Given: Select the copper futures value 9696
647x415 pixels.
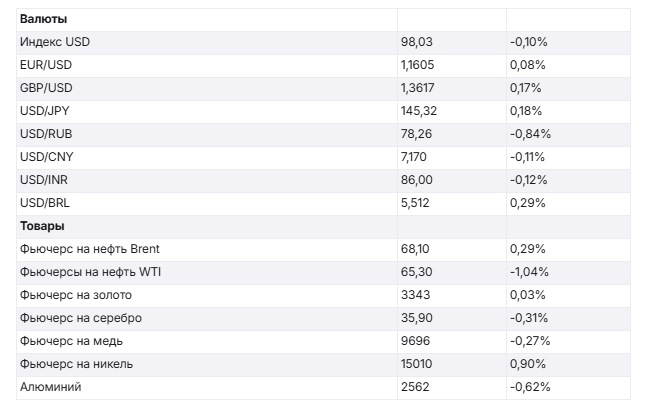Looking at the screenshot, I should pos(414,341).
